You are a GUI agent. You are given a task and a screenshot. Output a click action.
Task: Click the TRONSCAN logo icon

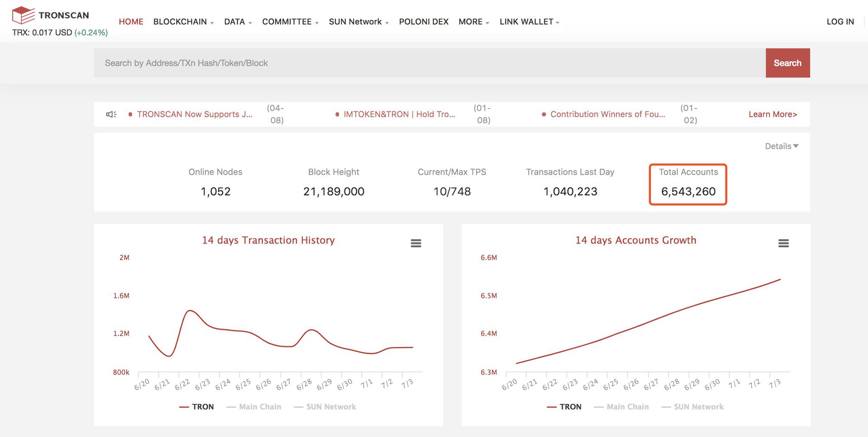(24, 15)
